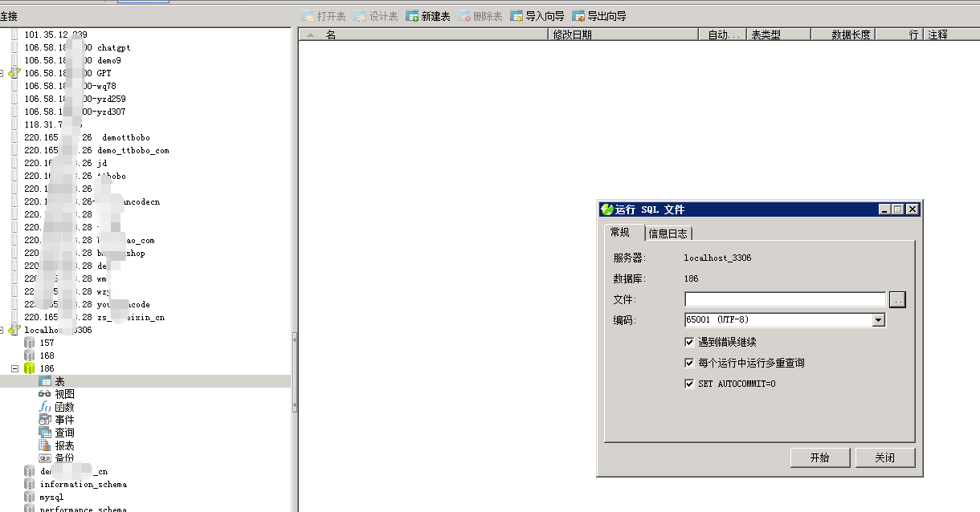This screenshot has height=512, width=980.
Task: Select the Views (视图) node icon
Action: point(45,394)
